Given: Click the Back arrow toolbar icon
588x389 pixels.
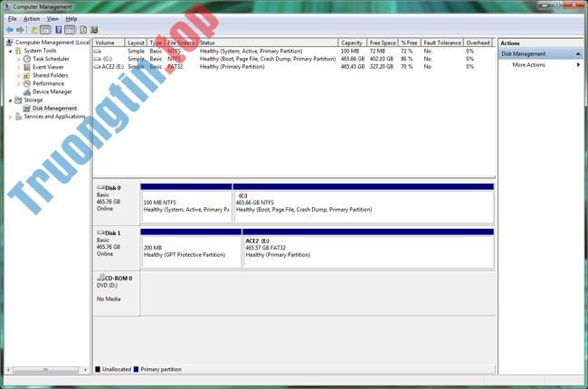Looking at the screenshot, I should click(10, 30).
